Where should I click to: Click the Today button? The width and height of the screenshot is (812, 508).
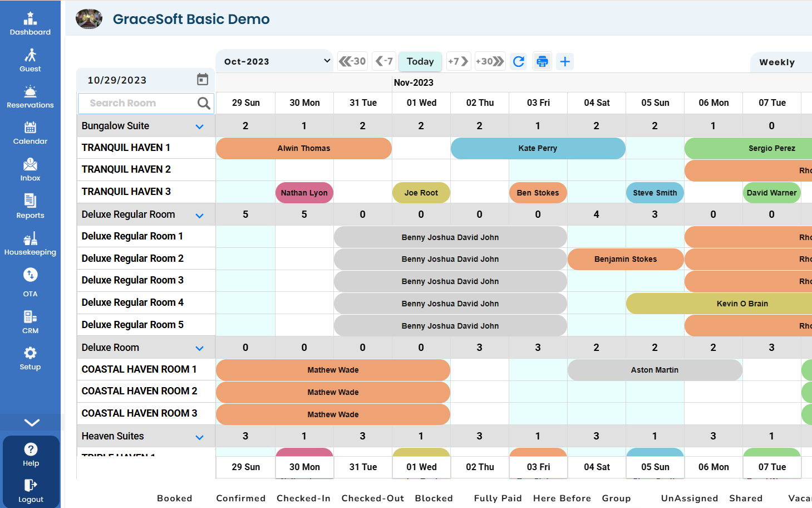[420, 61]
